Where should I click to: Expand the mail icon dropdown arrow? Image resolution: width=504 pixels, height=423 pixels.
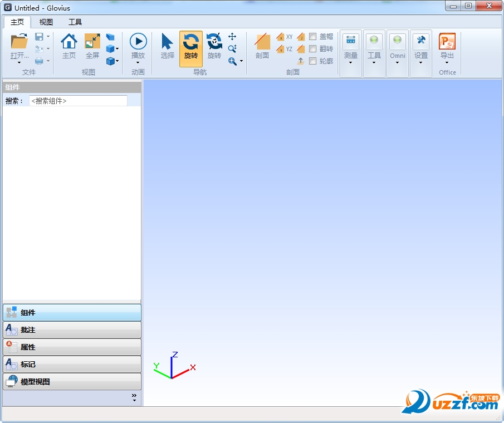click(48, 49)
